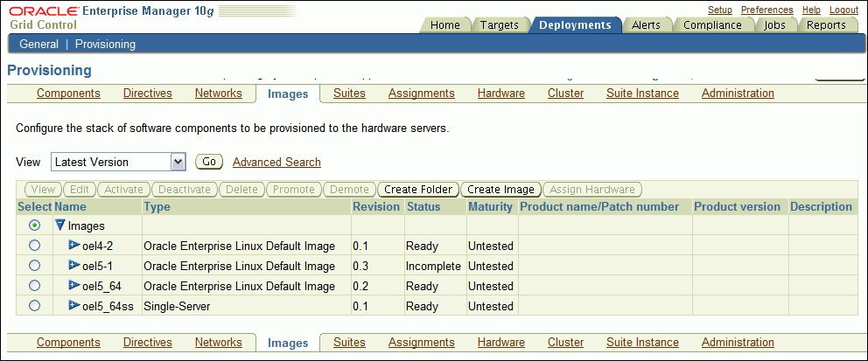Image resolution: width=868 pixels, height=361 pixels.
Task: Open the bottom Suites link
Action: [349, 342]
